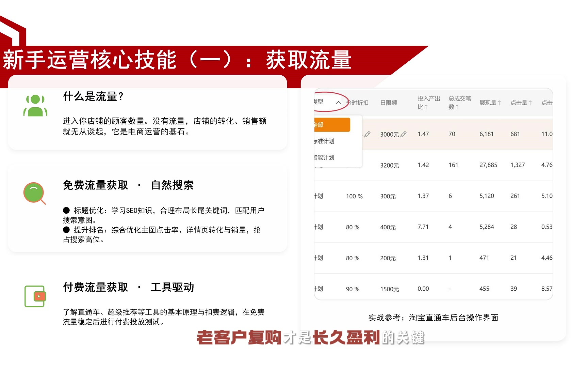
Task: Click the 5,120 impressions cell
Action: (x=487, y=196)
